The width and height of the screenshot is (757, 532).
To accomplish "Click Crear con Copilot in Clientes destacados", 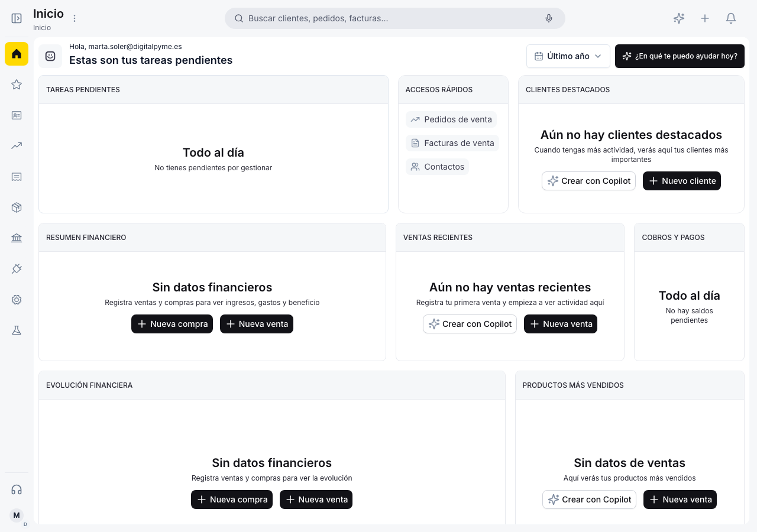I will pos(588,181).
